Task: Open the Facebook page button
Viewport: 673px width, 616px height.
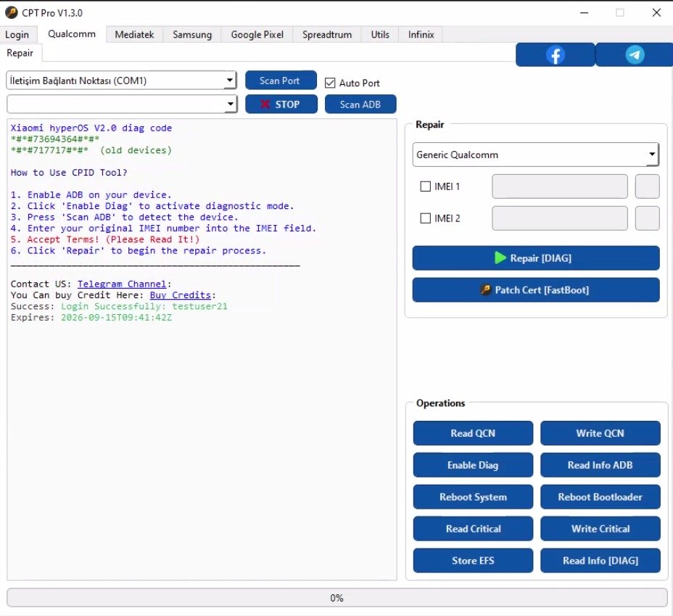Action: click(555, 55)
